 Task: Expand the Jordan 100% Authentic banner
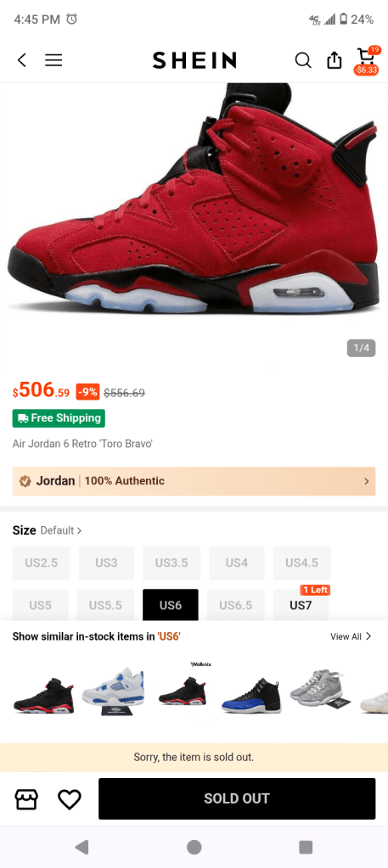point(194,481)
